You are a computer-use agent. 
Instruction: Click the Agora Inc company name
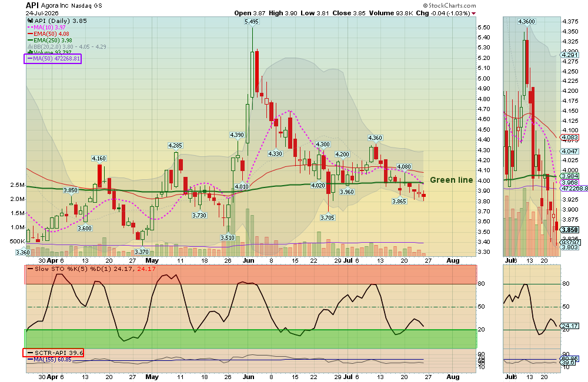click(55, 6)
